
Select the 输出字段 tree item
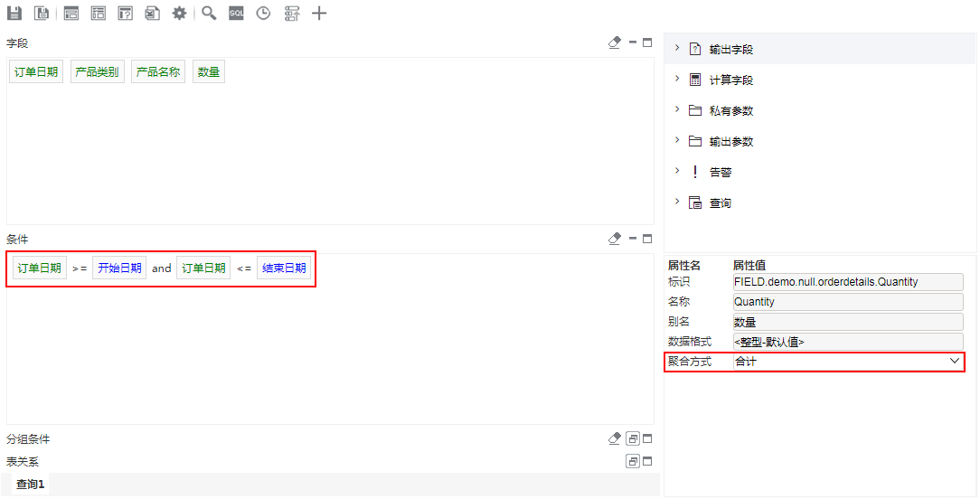(x=730, y=50)
